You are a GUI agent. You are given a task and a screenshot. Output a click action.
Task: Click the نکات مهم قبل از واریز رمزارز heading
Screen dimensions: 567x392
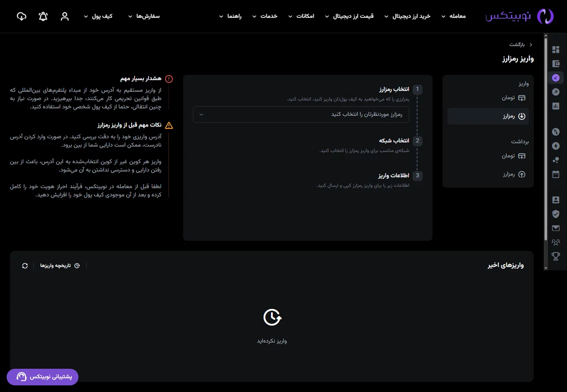(x=130, y=125)
